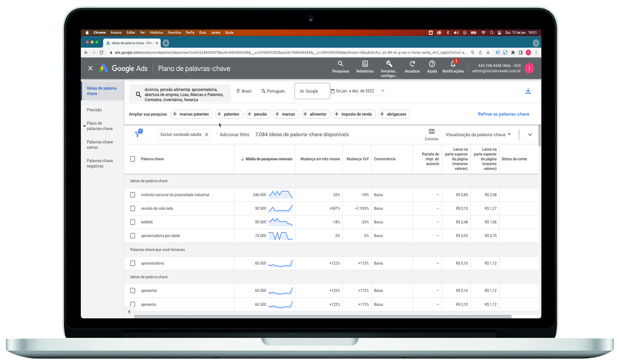Download keyword ideas using download icon
Image resolution: width=620 pixels, height=364 pixels.
click(528, 91)
